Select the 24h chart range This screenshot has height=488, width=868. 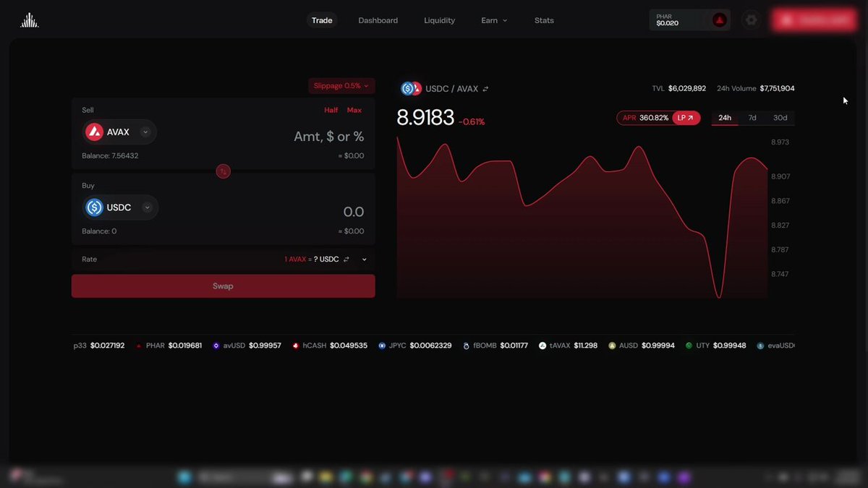(725, 118)
